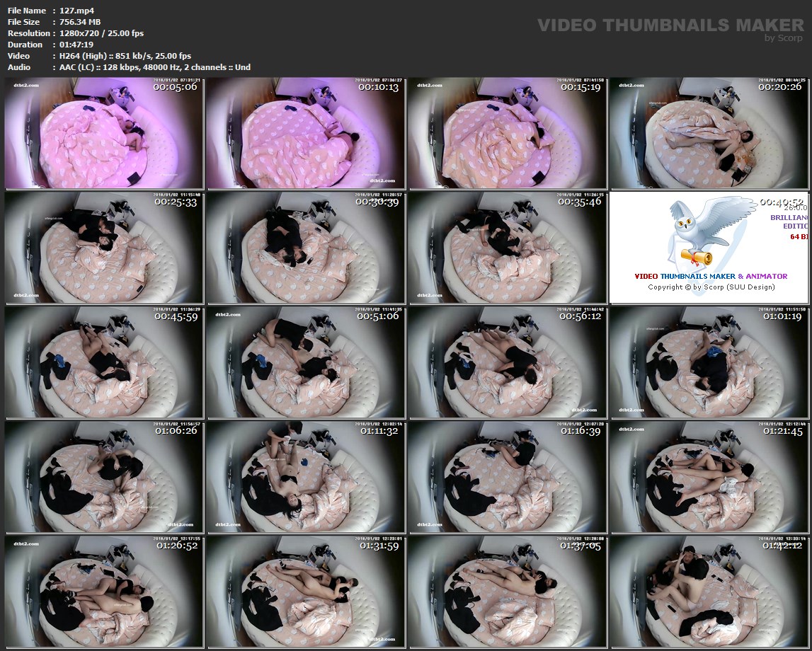Click the Copyright by Scorp (SUU Design) text
This screenshot has width=812, height=651.
pos(711,287)
